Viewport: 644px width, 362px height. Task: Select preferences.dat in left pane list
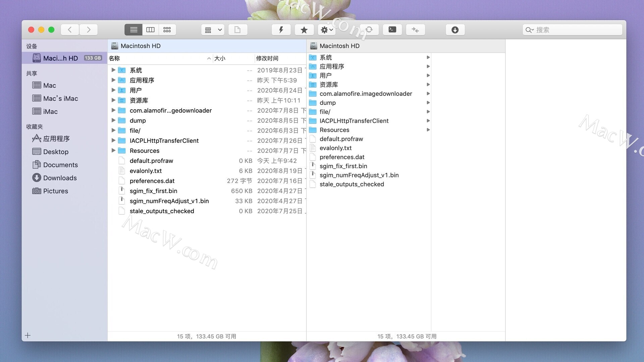click(x=207, y=181)
